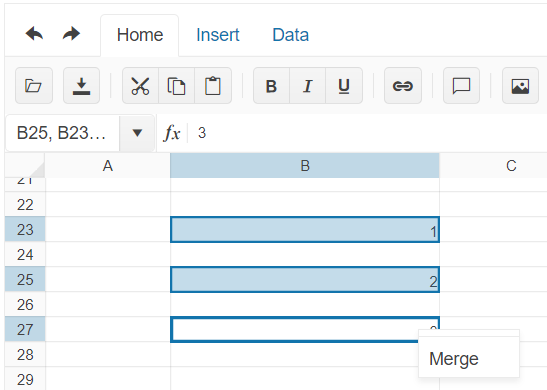Insert a hyperlink with the link icon
The width and height of the screenshot is (547, 390).
403,86
